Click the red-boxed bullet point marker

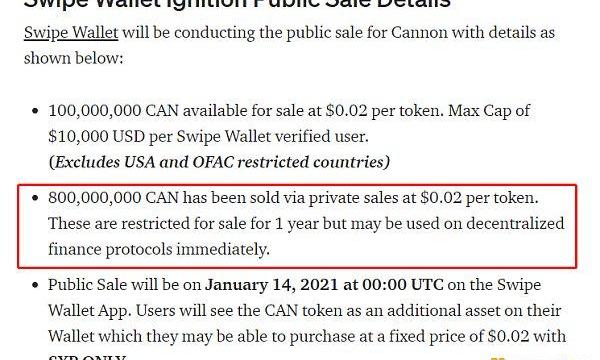pyautogui.click(x=35, y=198)
